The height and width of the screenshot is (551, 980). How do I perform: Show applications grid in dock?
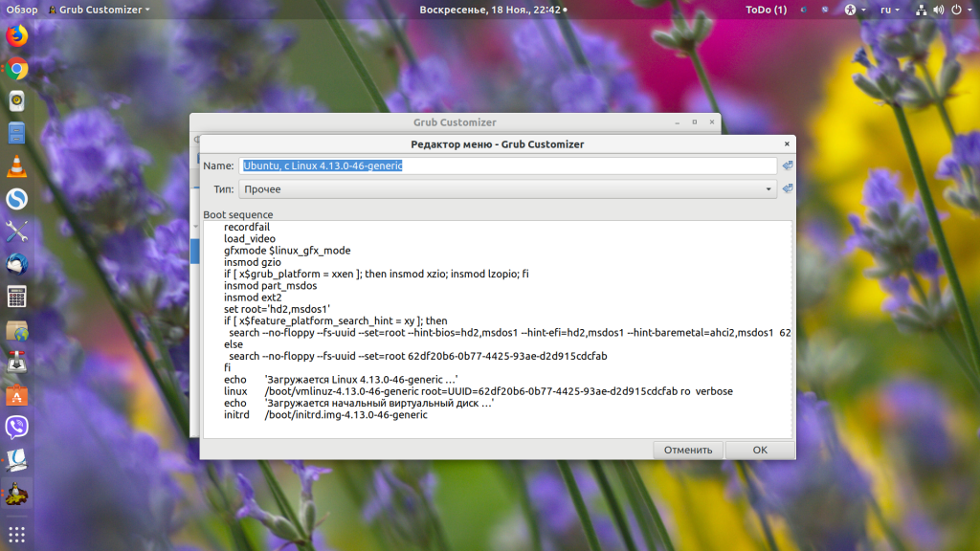[x=16, y=534]
